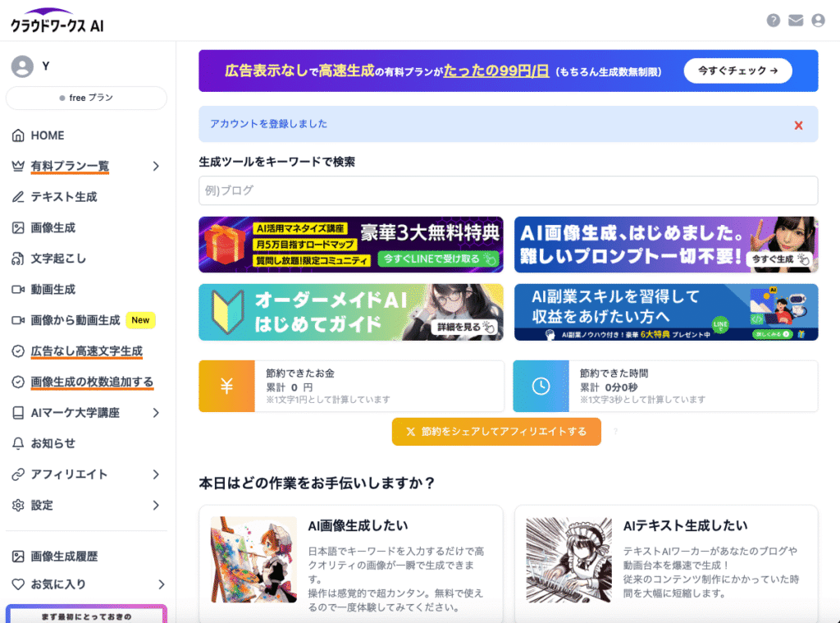Image resolution: width=840 pixels, height=623 pixels.
Task: Click the bell icon for お知らせ
Action: (18, 443)
